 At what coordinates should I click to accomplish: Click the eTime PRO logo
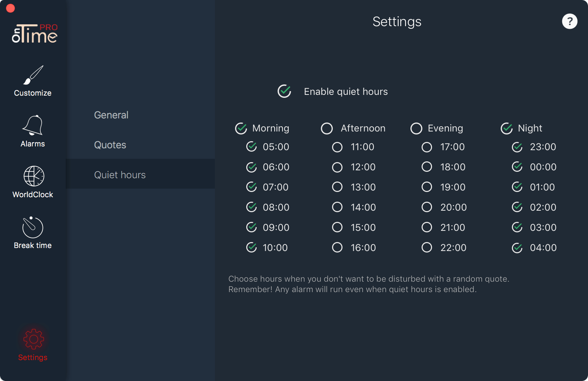point(35,33)
